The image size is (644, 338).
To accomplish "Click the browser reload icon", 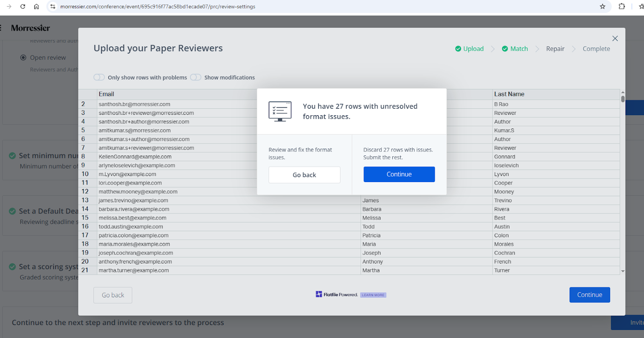I will point(23,6).
